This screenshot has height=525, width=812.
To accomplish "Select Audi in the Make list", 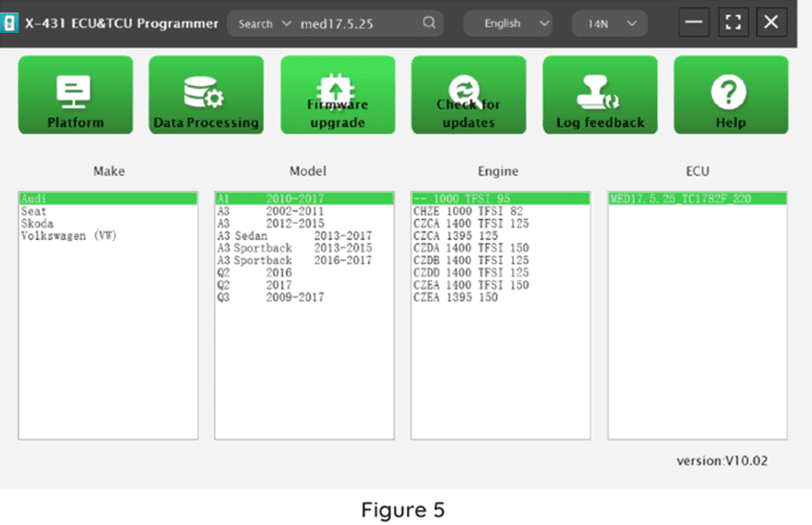I will tap(108, 199).
